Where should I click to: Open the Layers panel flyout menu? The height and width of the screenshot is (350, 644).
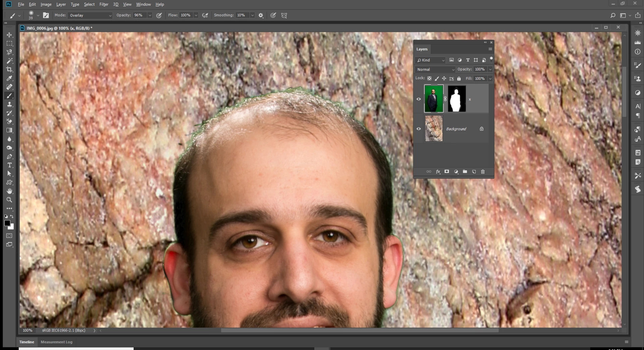pos(490,49)
